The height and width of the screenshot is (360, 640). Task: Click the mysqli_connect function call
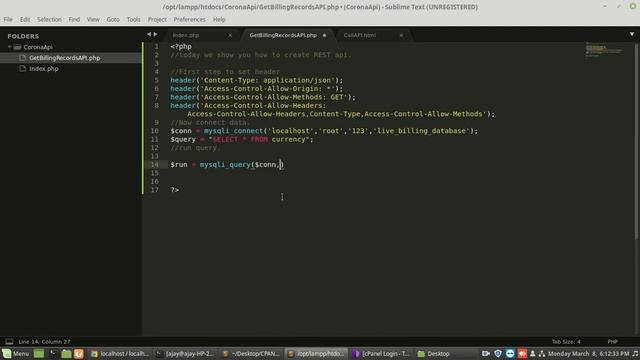click(233, 131)
